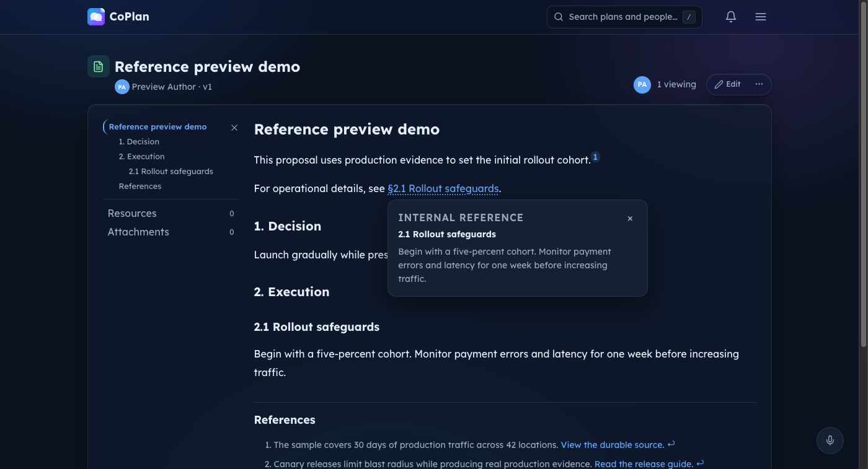Click the Edit button
This screenshot has width=868, height=469.
728,84
